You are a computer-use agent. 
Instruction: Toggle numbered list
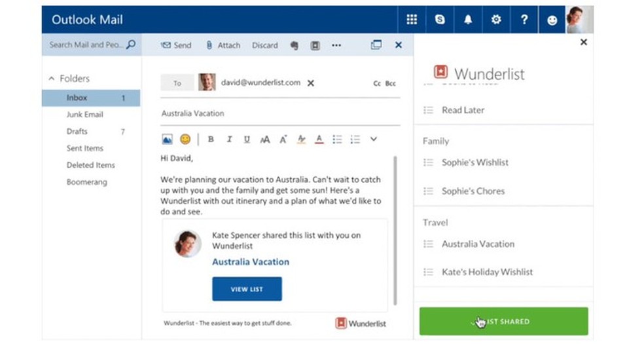pos(355,140)
